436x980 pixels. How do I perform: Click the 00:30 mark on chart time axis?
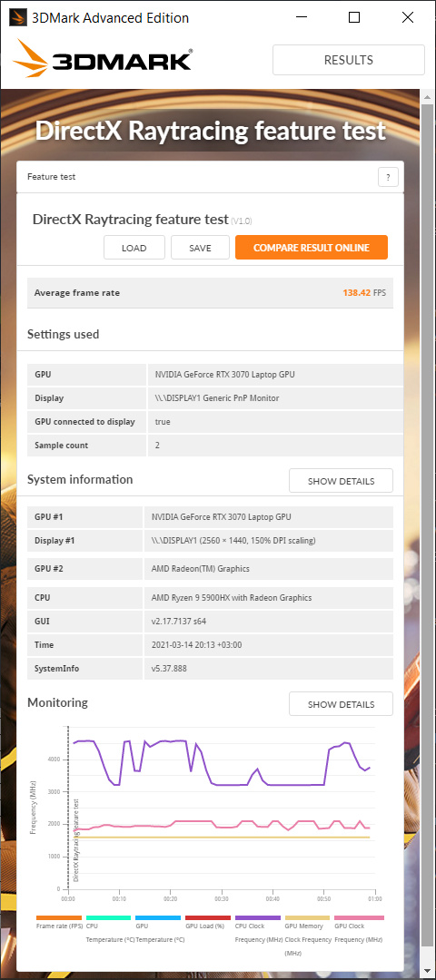pos(221,898)
